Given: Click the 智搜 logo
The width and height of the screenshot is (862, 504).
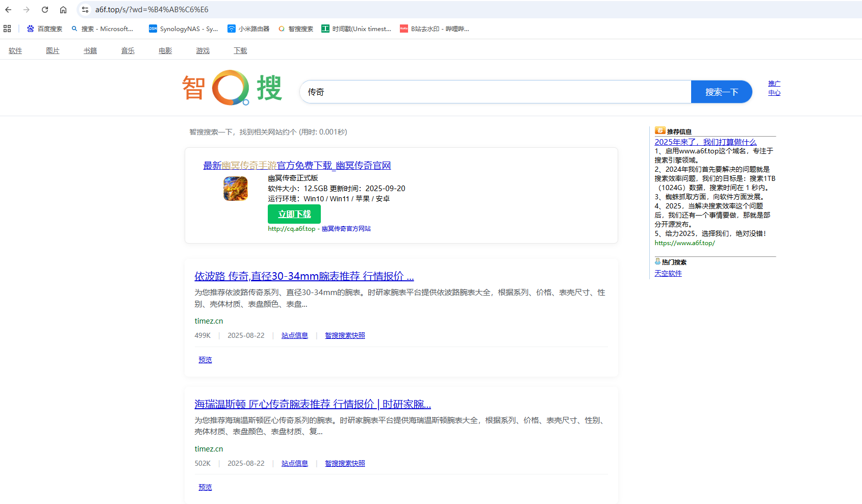Looking at the screenshot, I should point(232,88).
